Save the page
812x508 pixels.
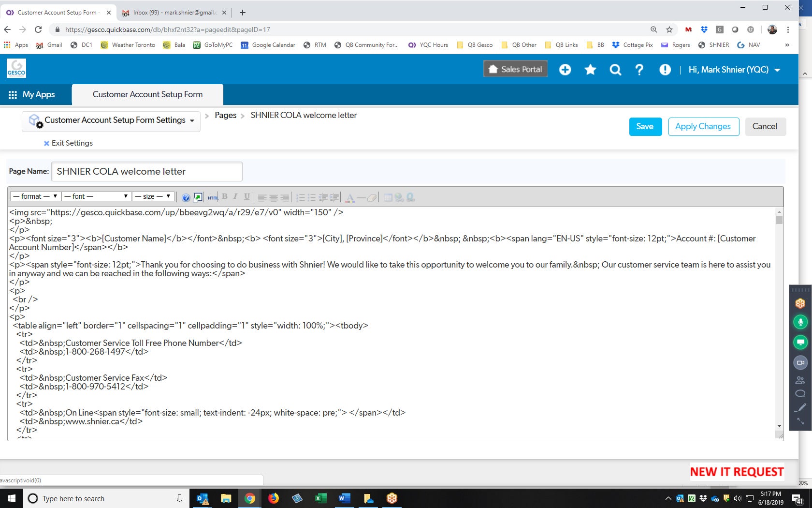645,127
